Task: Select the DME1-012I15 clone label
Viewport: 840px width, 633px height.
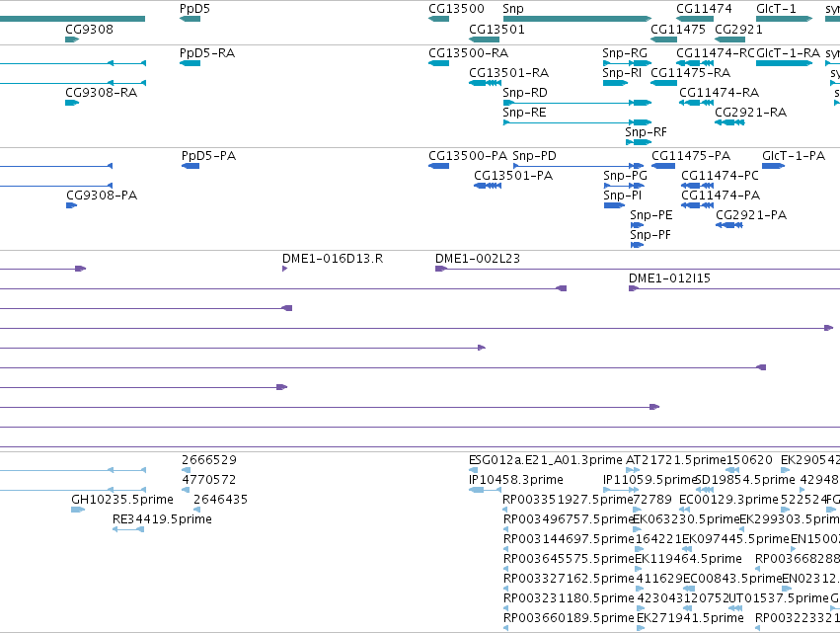Action: point(669,278)
